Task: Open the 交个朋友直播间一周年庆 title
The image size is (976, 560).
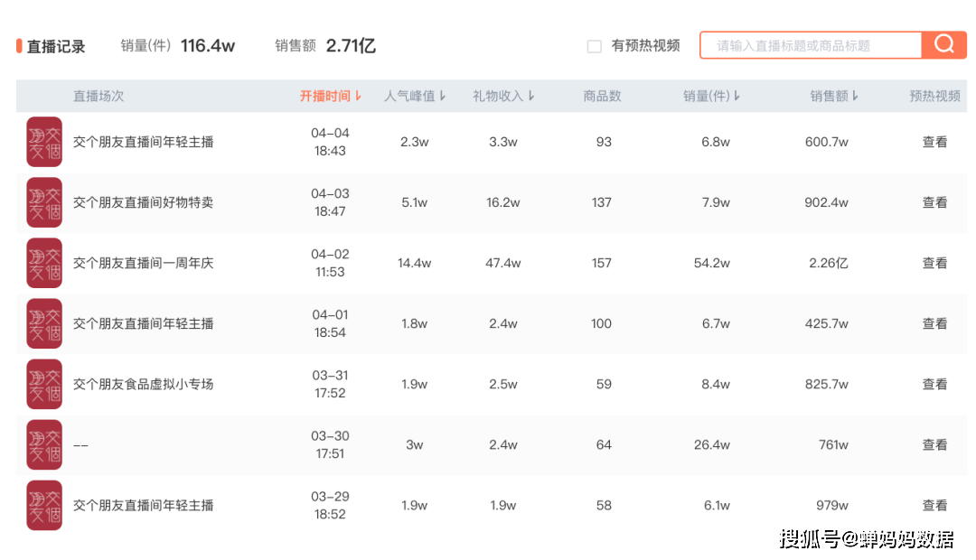Action: pos(143,263)
